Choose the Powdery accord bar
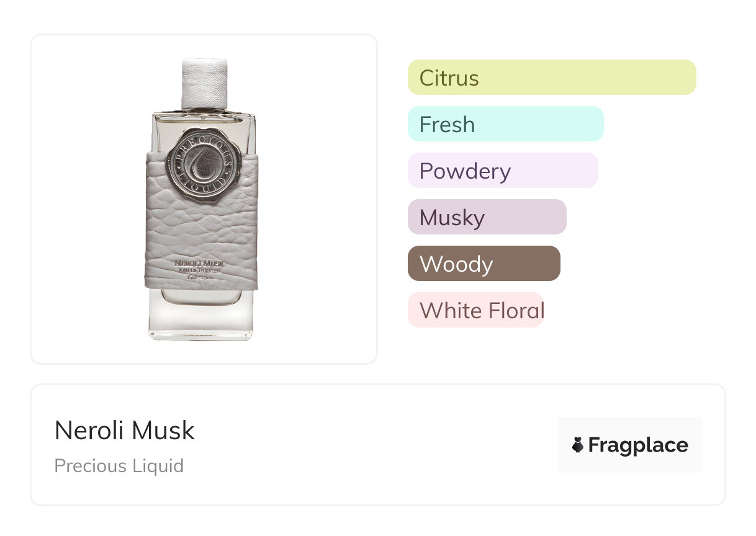This screenshot has height=536, width=756. pyautogui.click(x=502, y=171)
